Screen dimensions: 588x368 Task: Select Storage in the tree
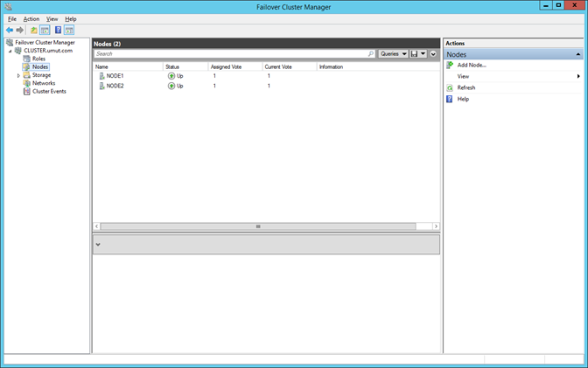click(x=41, y=75)
